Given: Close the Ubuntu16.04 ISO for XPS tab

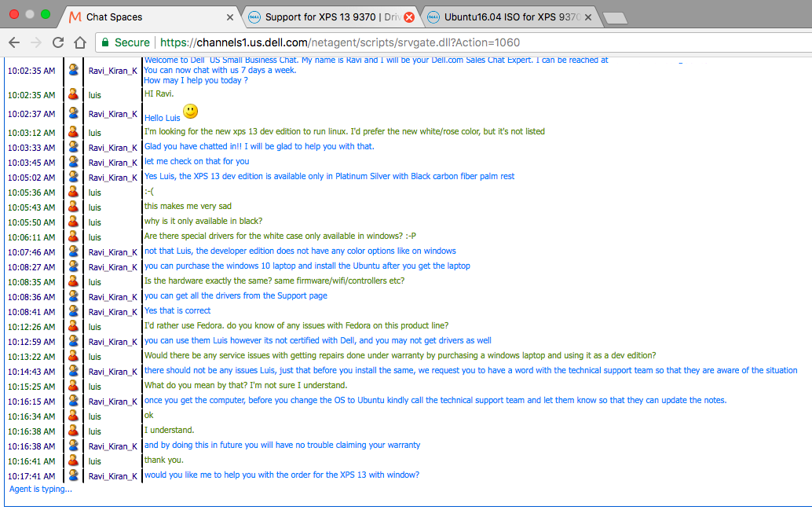Looking at the screenshot, I should point(587,17).
